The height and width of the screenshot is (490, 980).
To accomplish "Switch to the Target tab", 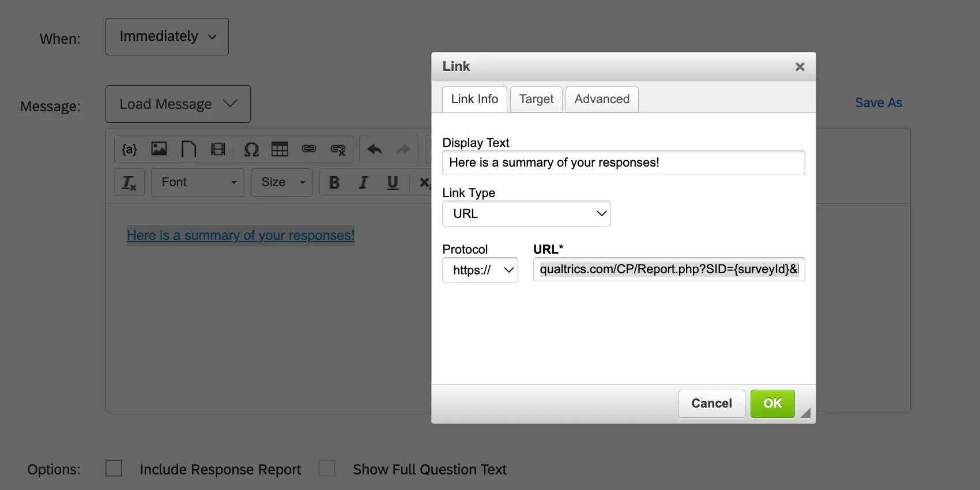I will [x=536, y=100].
